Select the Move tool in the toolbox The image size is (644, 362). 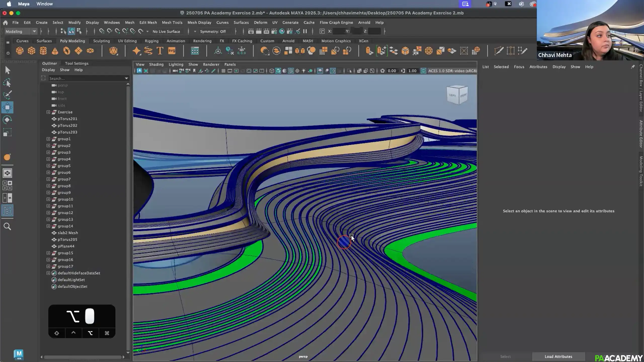[7, 107]
